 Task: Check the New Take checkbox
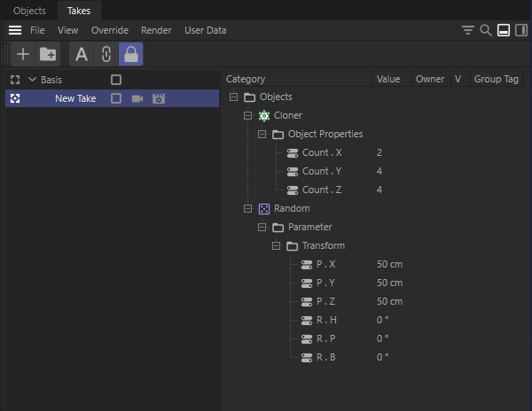coord(116,98)
